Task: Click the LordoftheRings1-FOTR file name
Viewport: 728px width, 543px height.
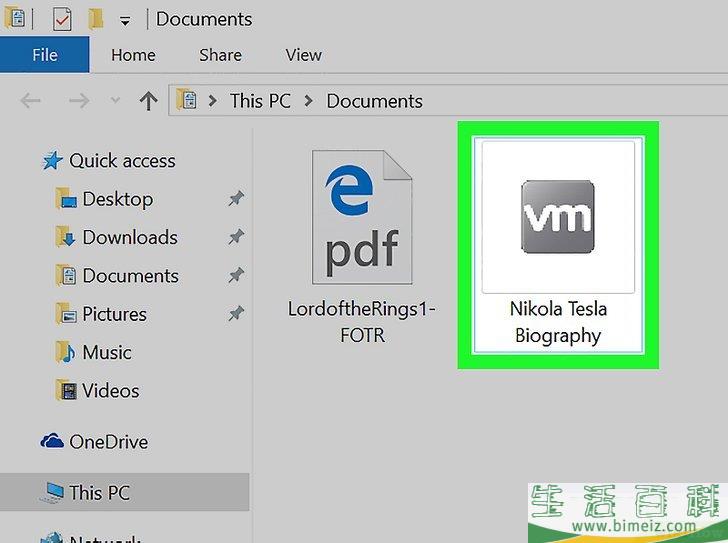Action: [x=362, y=322]
